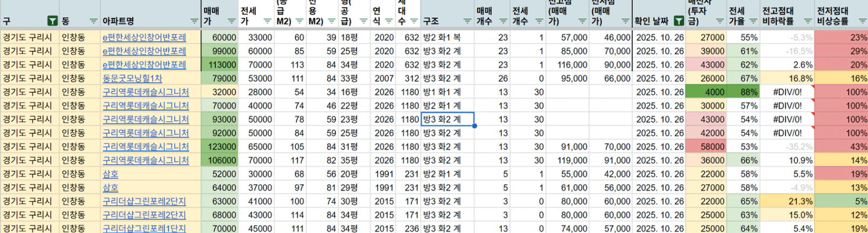
Task: Select 투자금 cell 58000
Action: tap(706, 147)
